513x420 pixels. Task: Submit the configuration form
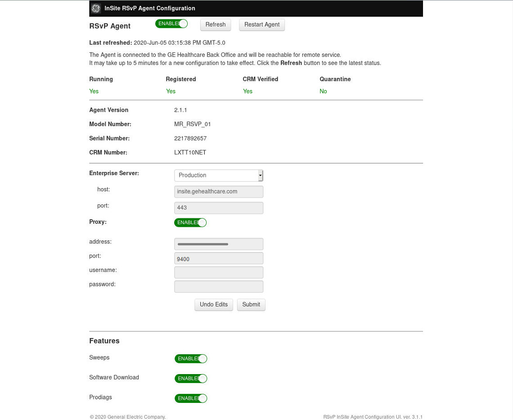click(251, 305)
